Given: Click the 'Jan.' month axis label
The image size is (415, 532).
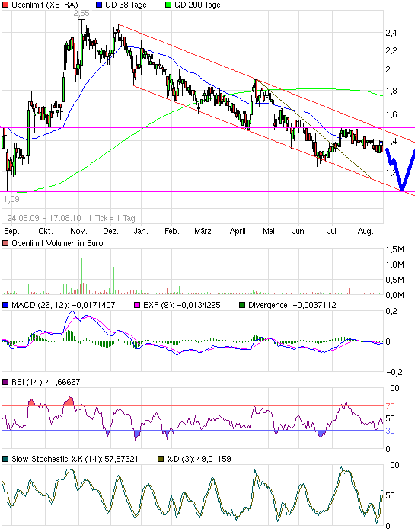Looking at the screenshot, I should pos(141,232).
